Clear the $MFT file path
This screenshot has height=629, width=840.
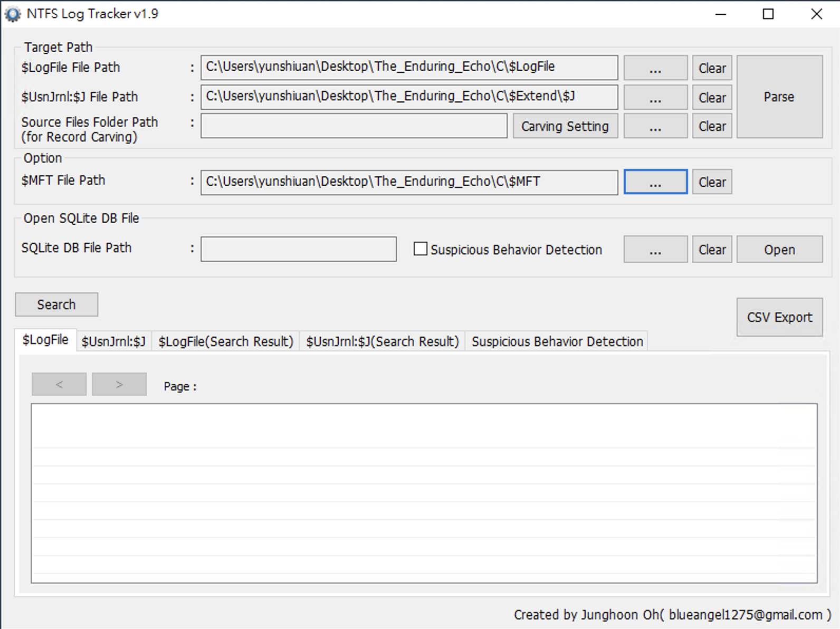712,182
